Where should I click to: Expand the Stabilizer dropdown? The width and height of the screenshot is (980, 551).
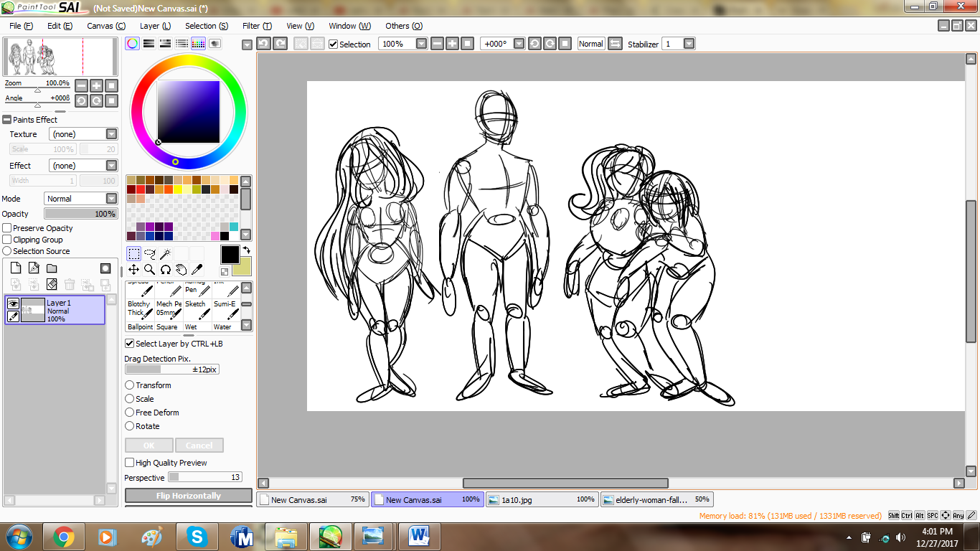pyautogui.click(x=689, y=44)
